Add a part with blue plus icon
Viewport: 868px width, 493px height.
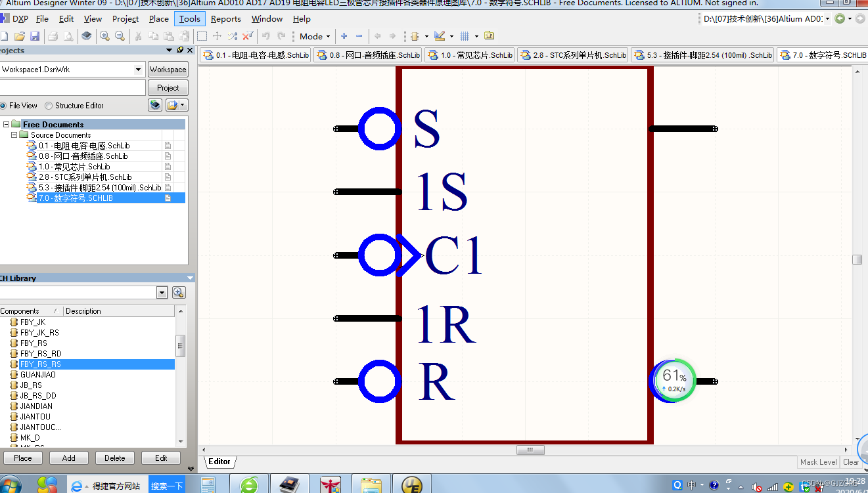click(344, 36)
